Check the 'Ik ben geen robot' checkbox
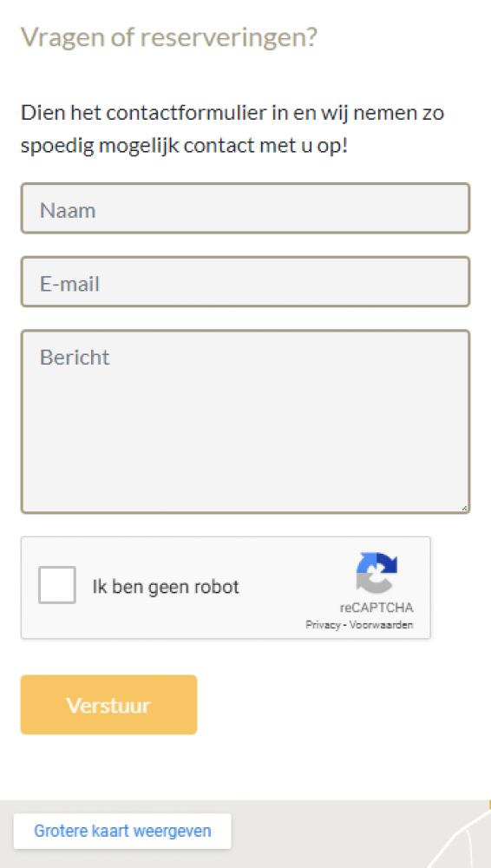 coord(57,585)
